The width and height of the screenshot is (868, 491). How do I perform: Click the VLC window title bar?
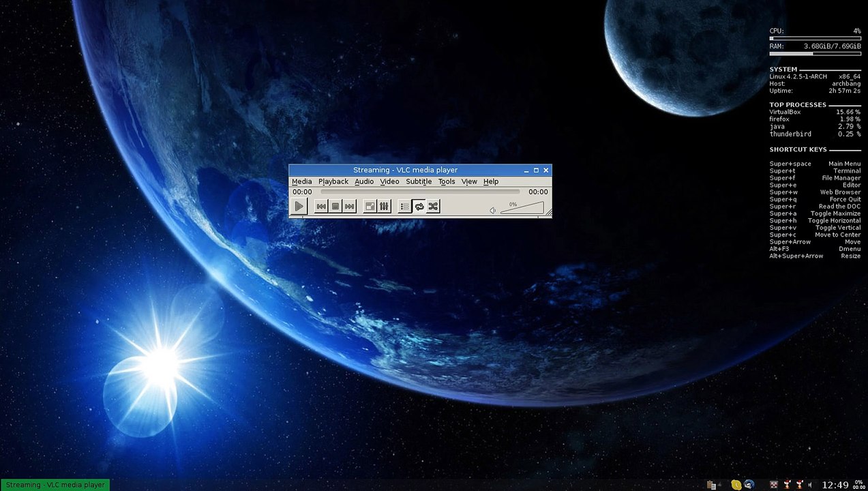click(x=420, y=170)
